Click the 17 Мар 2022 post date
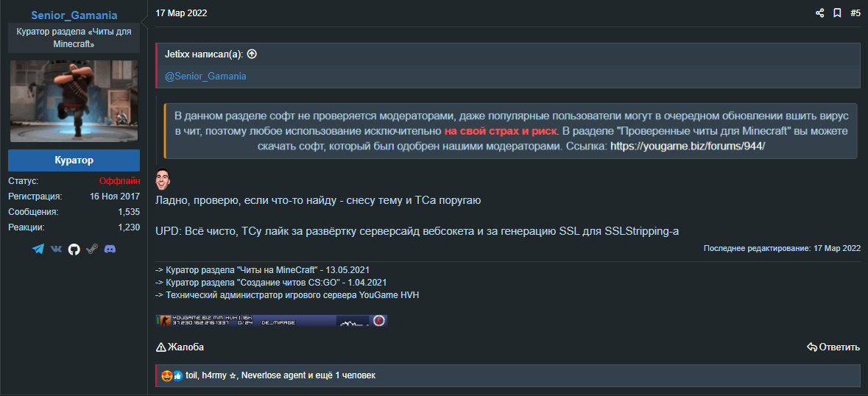This screenshot has height=396, width=868. click(180, 13)
